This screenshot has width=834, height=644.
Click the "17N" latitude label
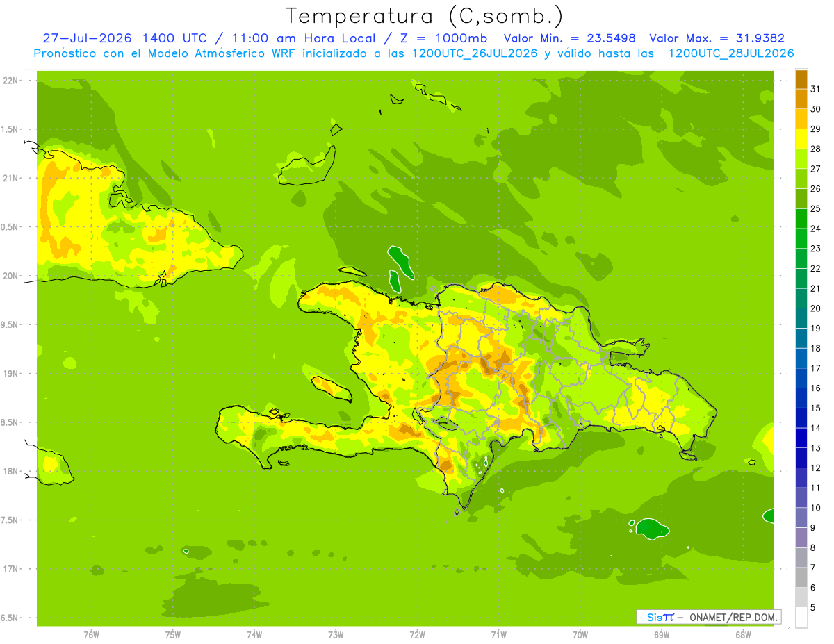[11, 569]
